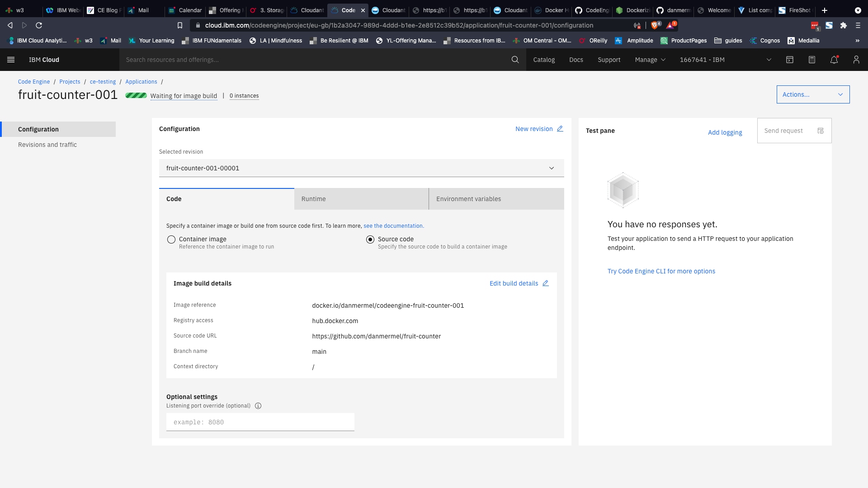
Task: Click the Brave shields lion icon
Action: pyautogui.click(x=655, y=25)
